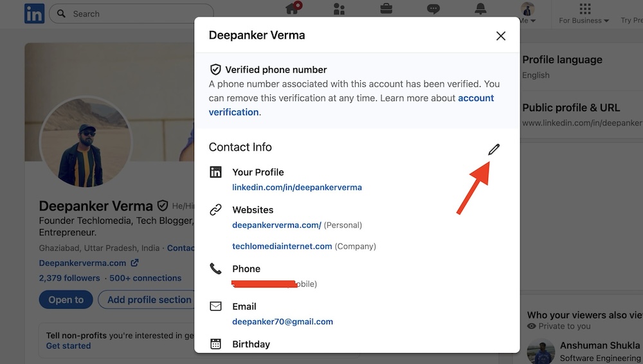Open Anshuman Shukla's profile name
Screen dimensions: 643x364
pos(600,345)
